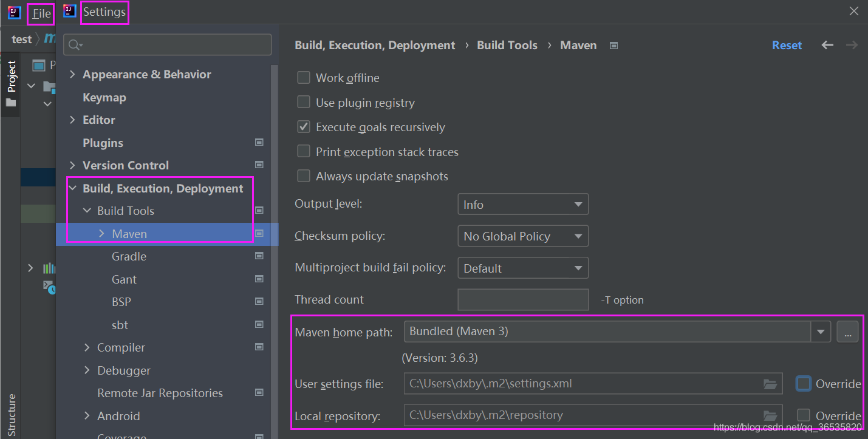Enable Always update snapshots
The height and width of the screenshot is (439, 868).
coord(304,176)
